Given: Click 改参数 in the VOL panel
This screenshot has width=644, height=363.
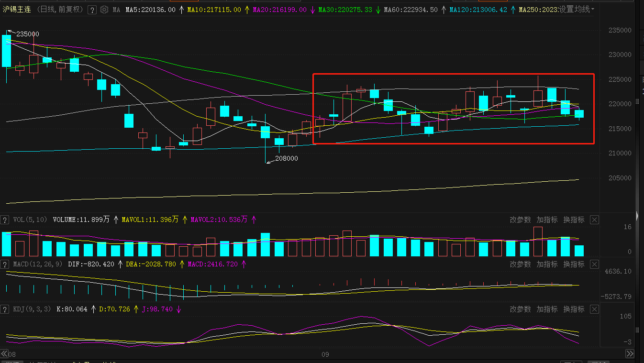Looking at the screenshot, I should point(520,220).
